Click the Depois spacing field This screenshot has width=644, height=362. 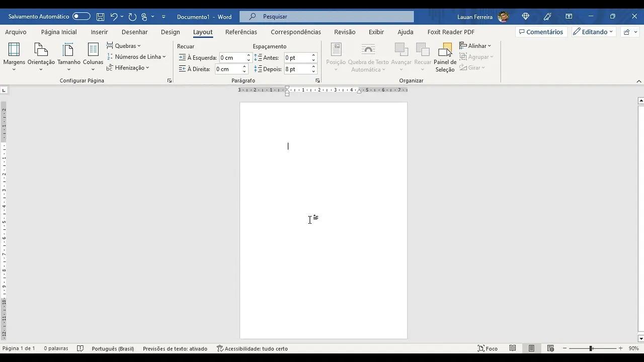click(297, 69)
